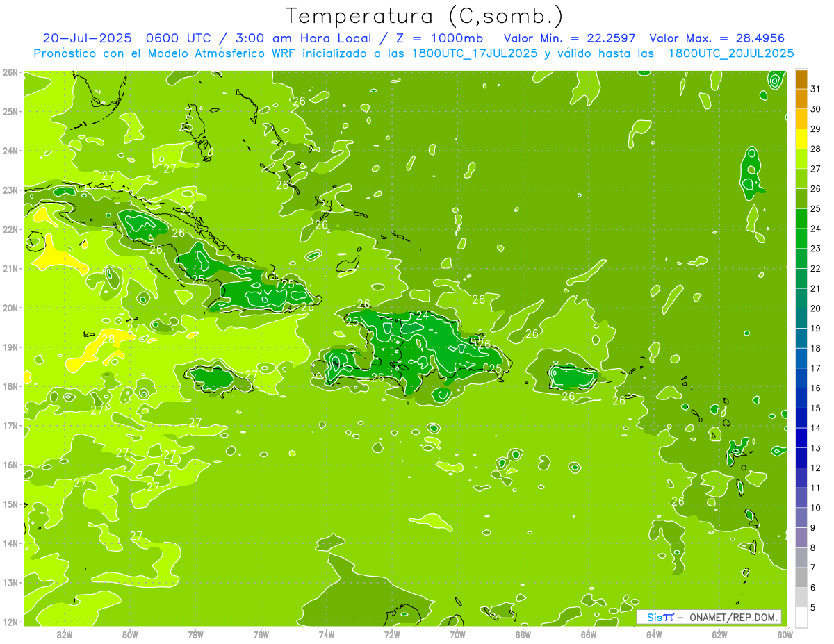The height and width of the screenshot is (644, 834).
Task: Click the legend scale number "29"
Action: click(815, 129)
